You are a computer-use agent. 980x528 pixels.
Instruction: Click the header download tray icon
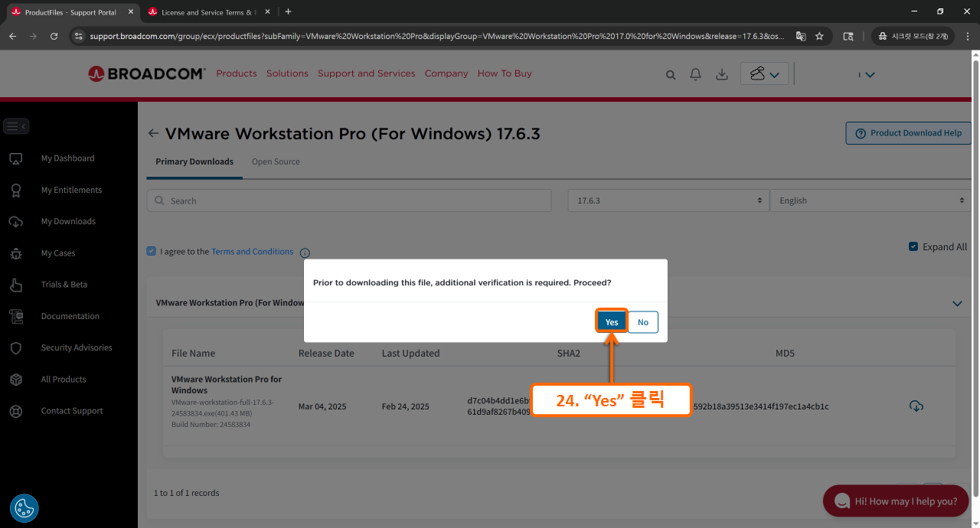(x=721, y=74)
